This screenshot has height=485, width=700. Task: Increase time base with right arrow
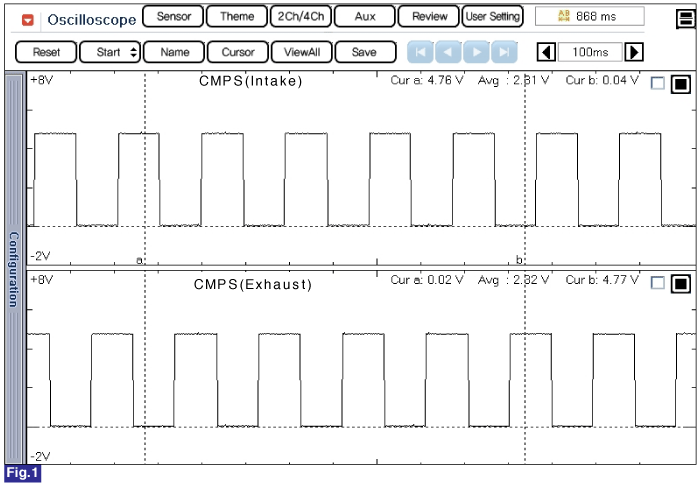click(634, 52)
